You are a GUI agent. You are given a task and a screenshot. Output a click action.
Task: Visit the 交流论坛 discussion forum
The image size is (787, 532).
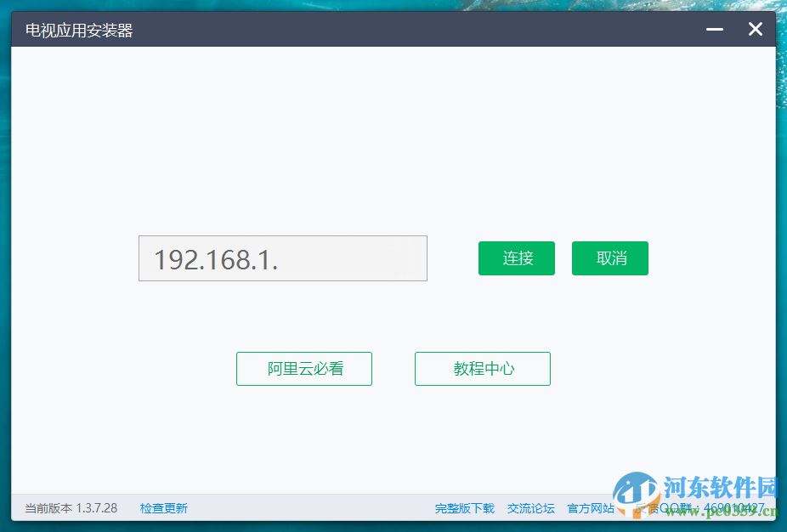[530, 507]
